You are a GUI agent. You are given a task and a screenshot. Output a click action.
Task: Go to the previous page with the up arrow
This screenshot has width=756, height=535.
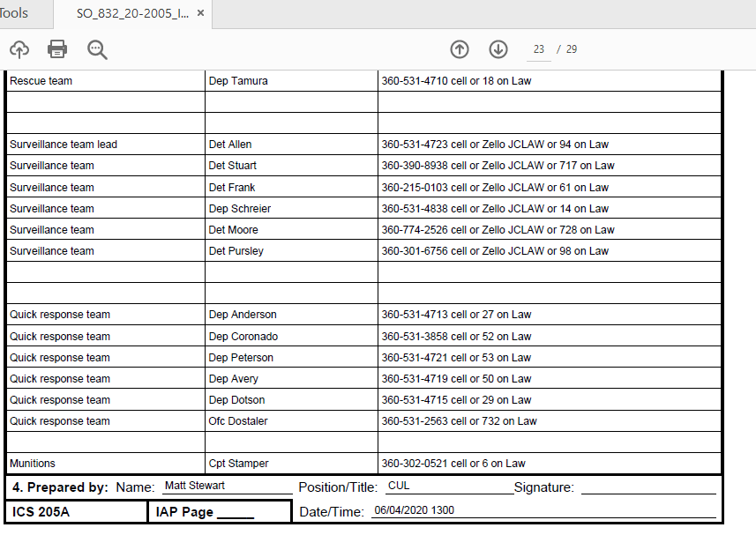click(x=460, y=49)
